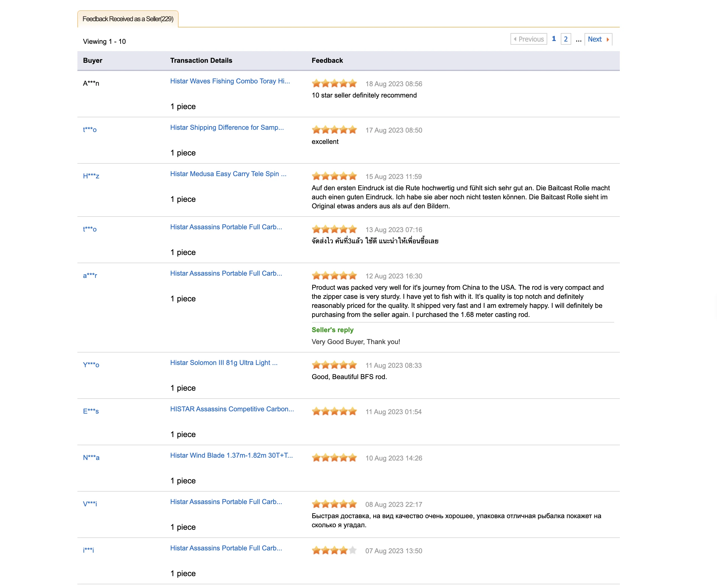
Task: View buyer Y***o profile
Action: [x=91, y=365]
